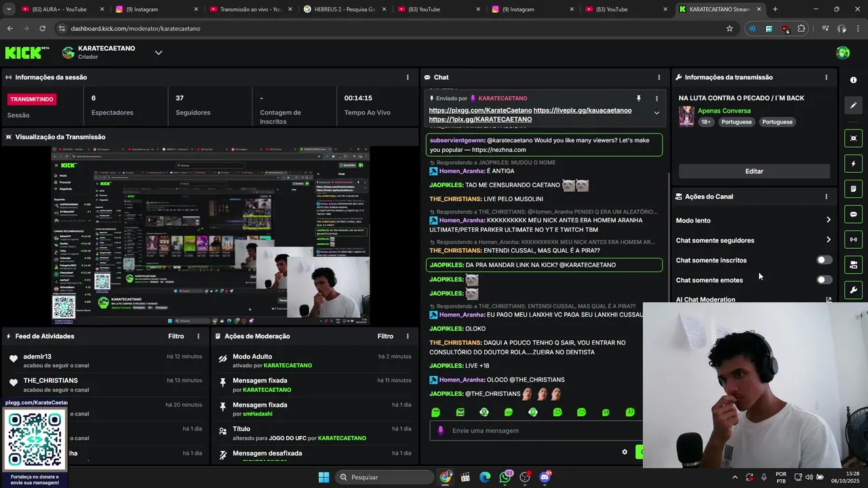Toggle the wrench widget icon in sidebar

pyautogui.click(x=853, y=290)
